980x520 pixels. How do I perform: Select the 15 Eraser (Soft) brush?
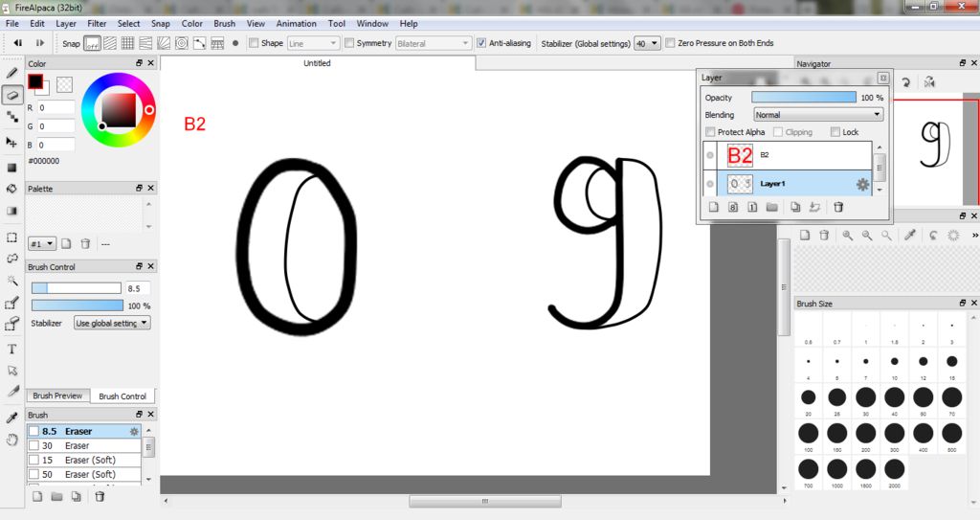[x=84, y=460]
